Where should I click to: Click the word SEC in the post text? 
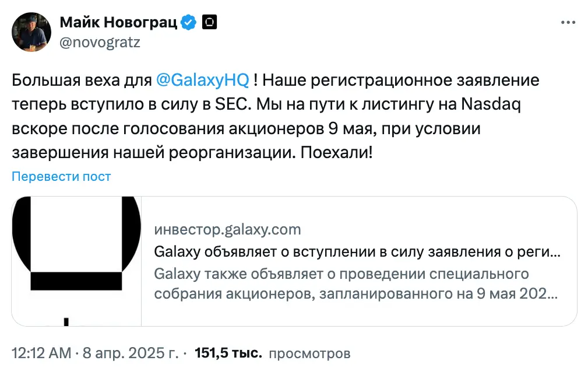tap(229, 104)
